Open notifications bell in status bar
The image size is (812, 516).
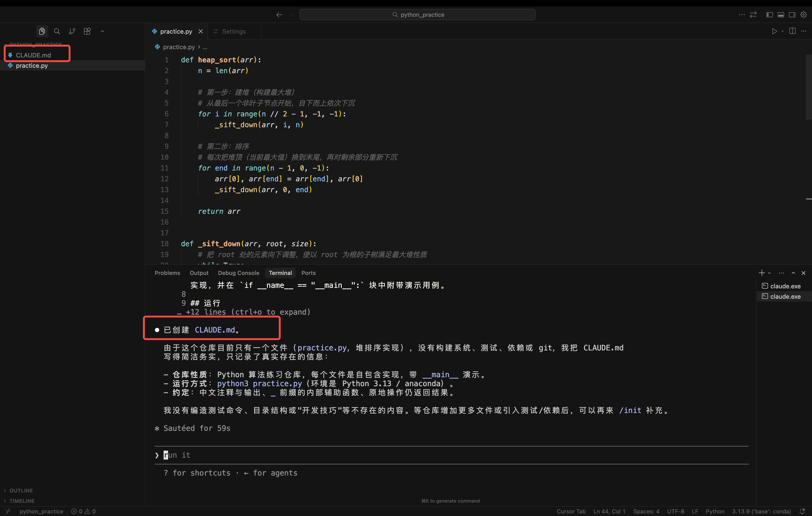[802, 511]
